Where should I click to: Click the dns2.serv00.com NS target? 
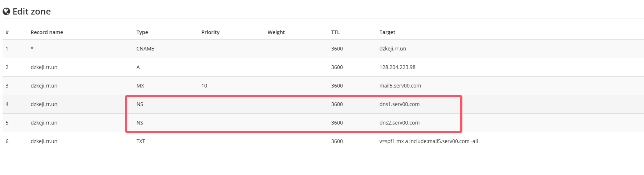400,123
